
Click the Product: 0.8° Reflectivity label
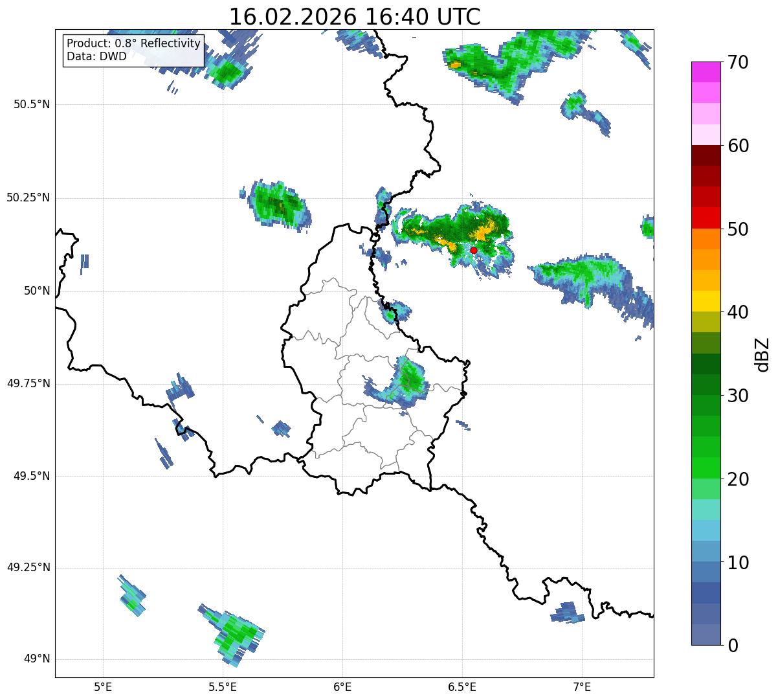pos(133,43)
